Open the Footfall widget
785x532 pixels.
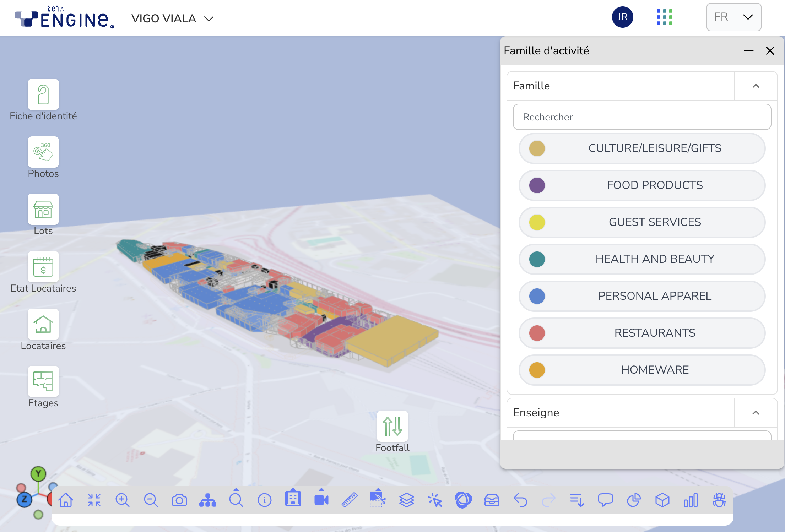tap(392, 426)
